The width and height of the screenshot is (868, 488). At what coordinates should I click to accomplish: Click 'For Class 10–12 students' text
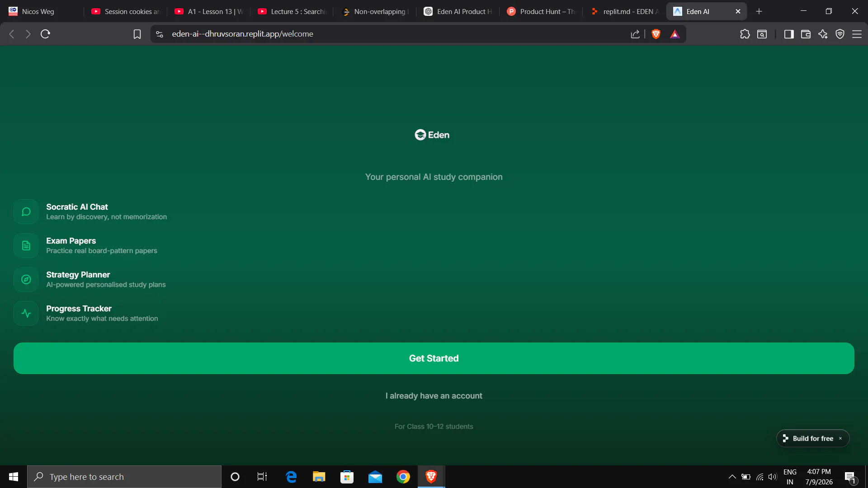434,427
